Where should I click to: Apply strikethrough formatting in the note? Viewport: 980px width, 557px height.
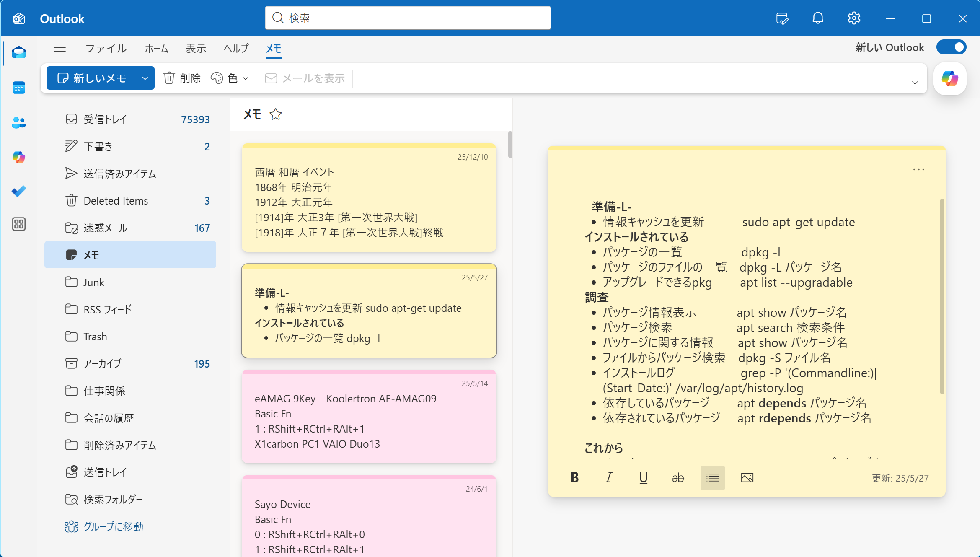click(x=678, y=478)
